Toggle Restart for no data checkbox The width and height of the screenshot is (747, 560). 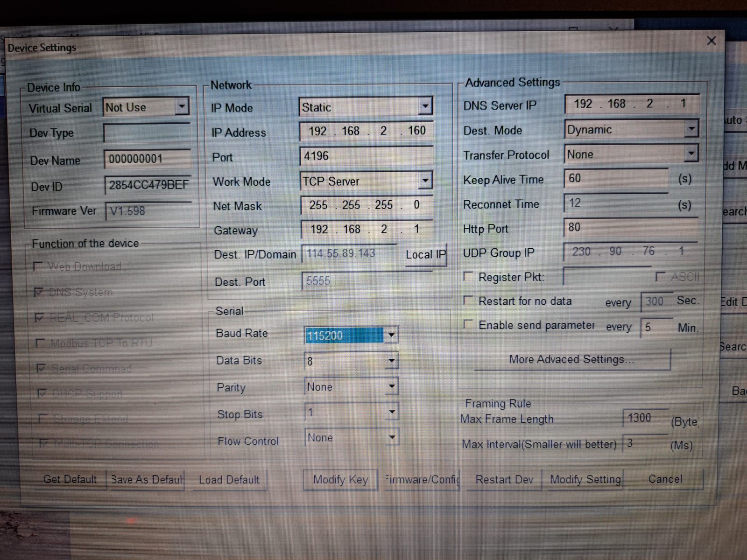(468, 301)
